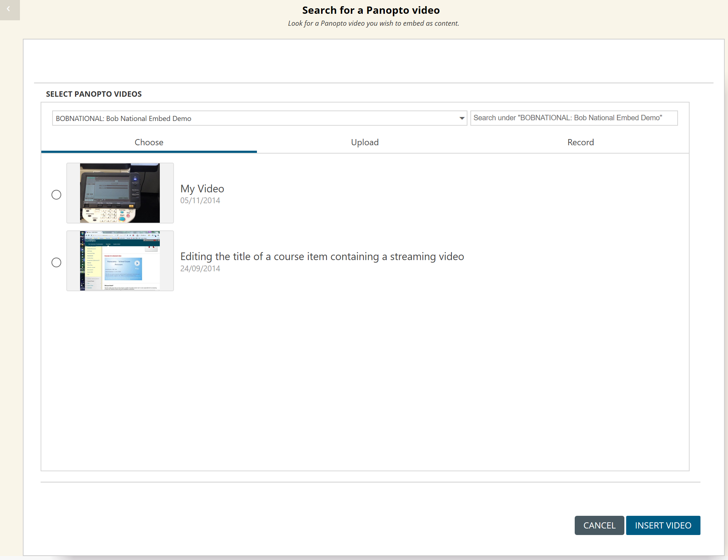Go back using the left chevron icon
Viewport: 728px width, 560px height.
9,10
